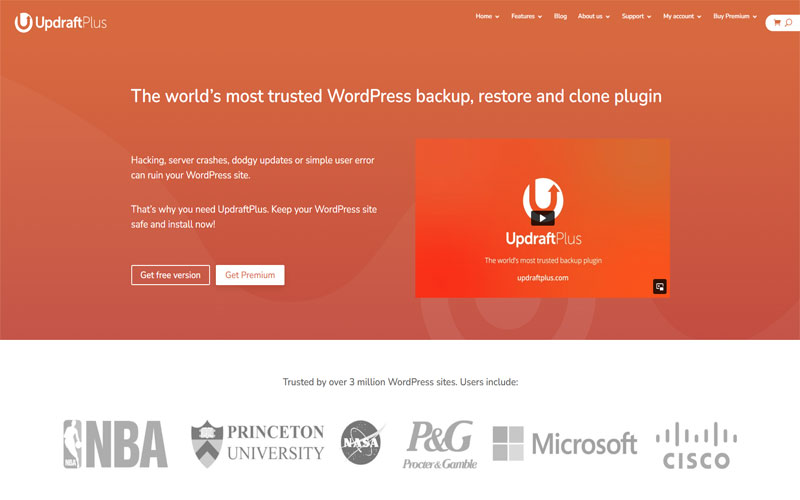
Task: Click the 'Hacking, server crashes' paragraph
Action: click(253, 167)
